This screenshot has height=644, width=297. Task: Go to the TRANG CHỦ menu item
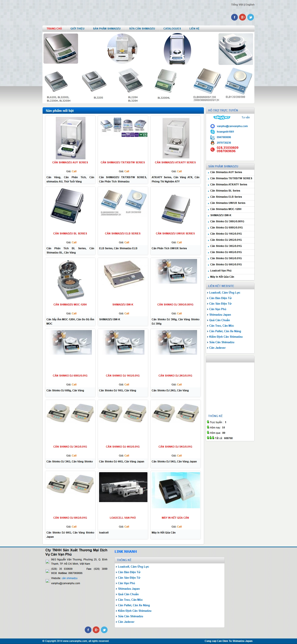coord(54,28)
